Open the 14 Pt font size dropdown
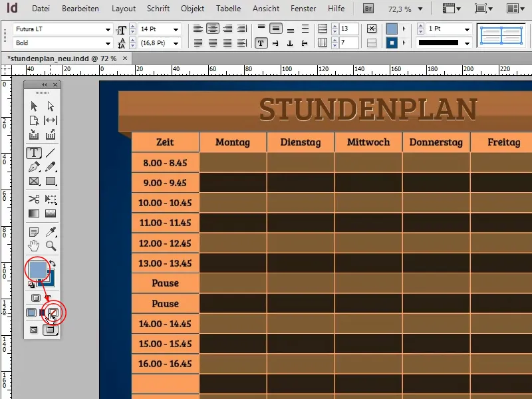Screen dimensions: 532x399 (x=176, y=29)
